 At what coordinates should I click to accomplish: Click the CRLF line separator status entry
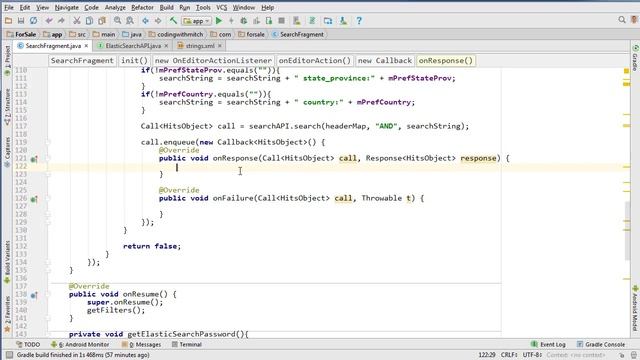tap(509, 355)
